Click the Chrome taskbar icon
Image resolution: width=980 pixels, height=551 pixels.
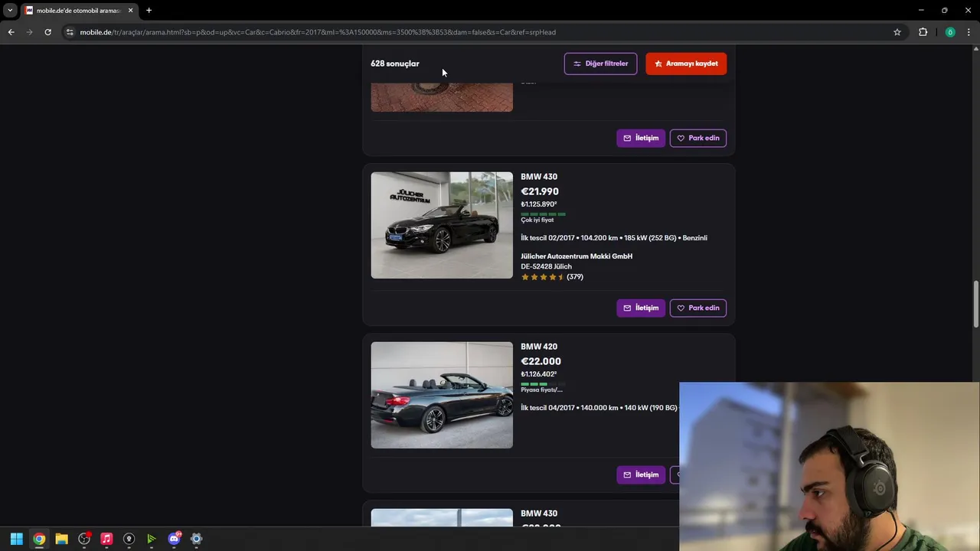click(39, 539)
